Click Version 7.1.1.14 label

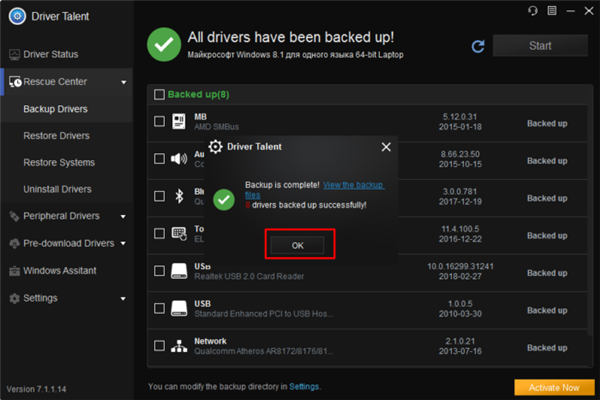(x=36, y=389)
